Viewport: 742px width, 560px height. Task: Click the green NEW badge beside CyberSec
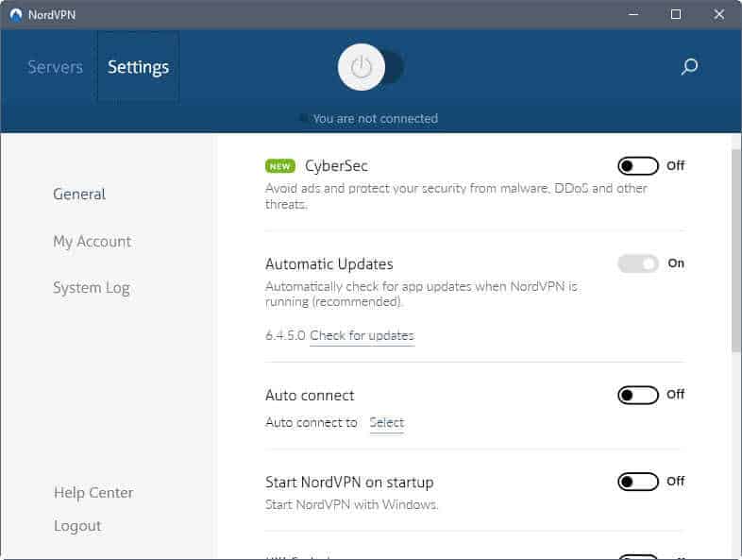tap(280, 166)
